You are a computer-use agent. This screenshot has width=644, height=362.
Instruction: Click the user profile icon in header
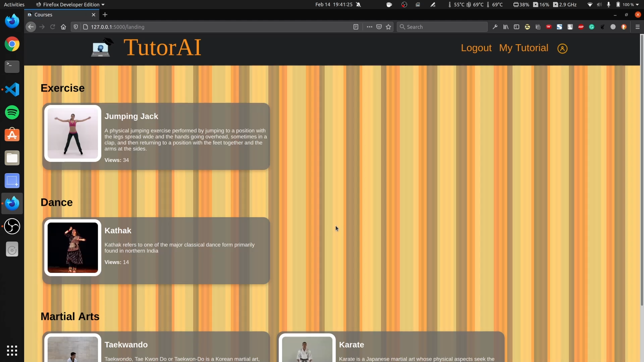[x=562, y=48]
